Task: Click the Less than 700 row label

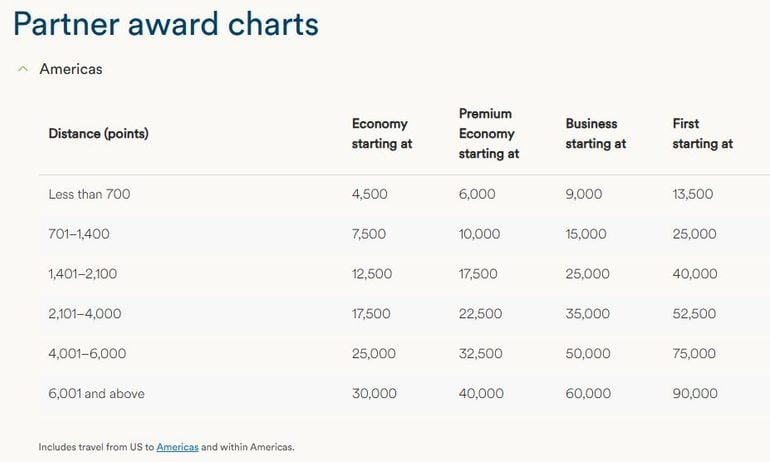Action: point(89,194)
